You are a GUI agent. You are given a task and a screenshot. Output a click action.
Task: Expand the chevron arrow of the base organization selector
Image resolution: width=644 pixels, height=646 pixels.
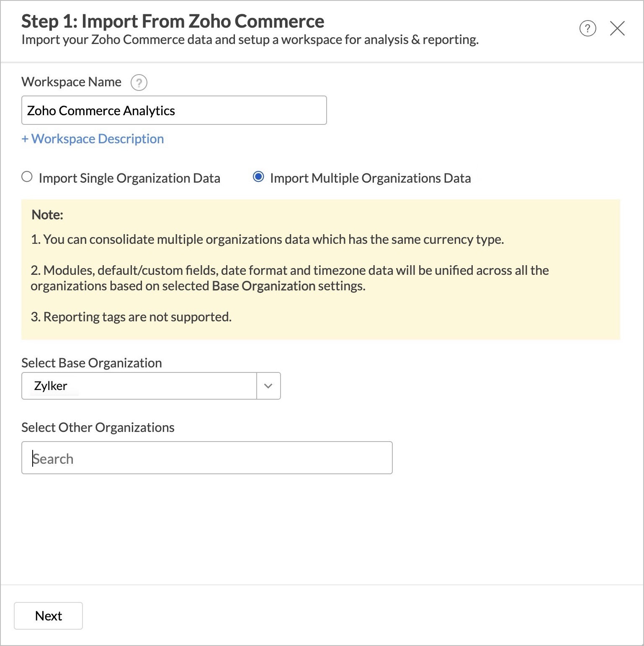coord(268,386)
